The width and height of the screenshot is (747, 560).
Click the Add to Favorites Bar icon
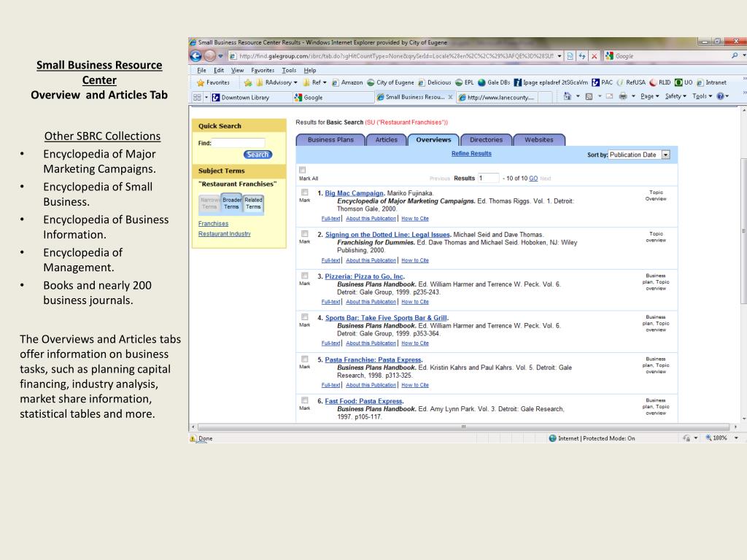tap(248, 82)
